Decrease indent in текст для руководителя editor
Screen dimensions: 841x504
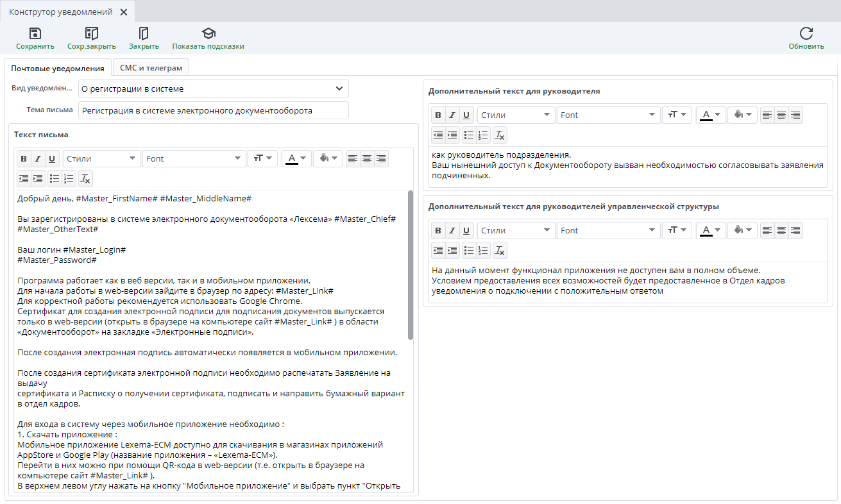[438, 135]
